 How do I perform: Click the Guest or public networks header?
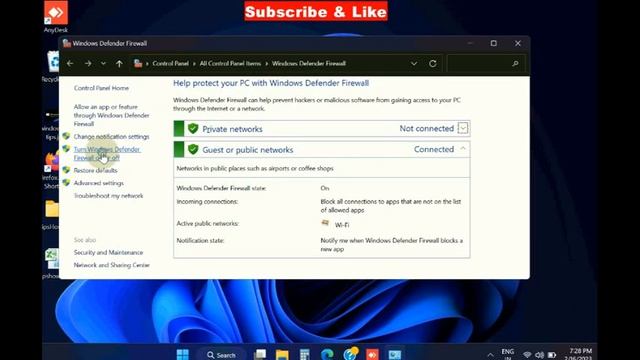322,149
